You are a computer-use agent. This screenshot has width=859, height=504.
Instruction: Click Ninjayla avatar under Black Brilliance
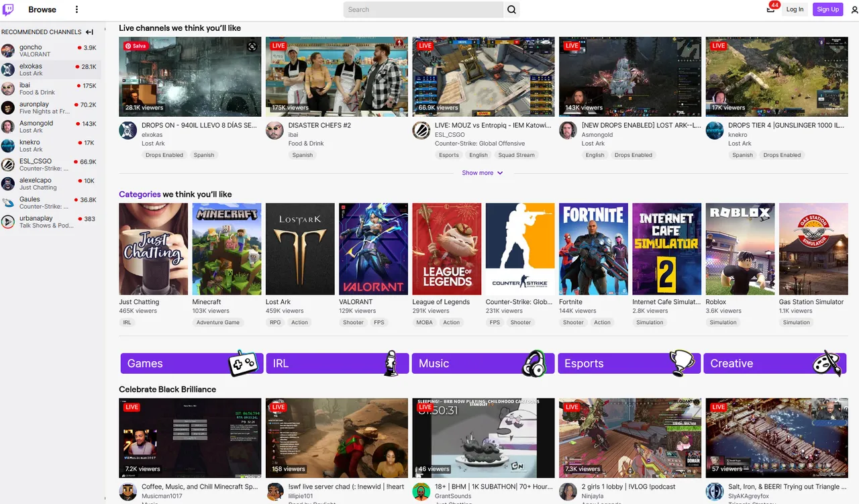point(568,491)
